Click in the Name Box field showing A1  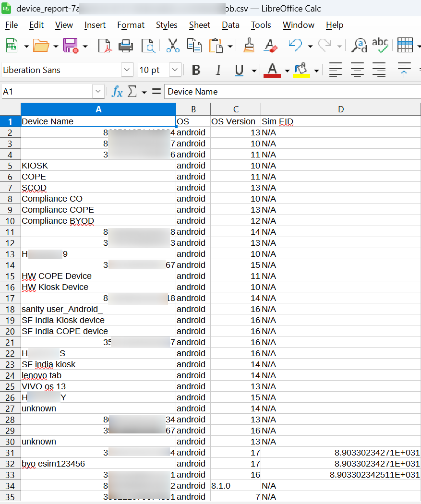(x=47, y=92)
